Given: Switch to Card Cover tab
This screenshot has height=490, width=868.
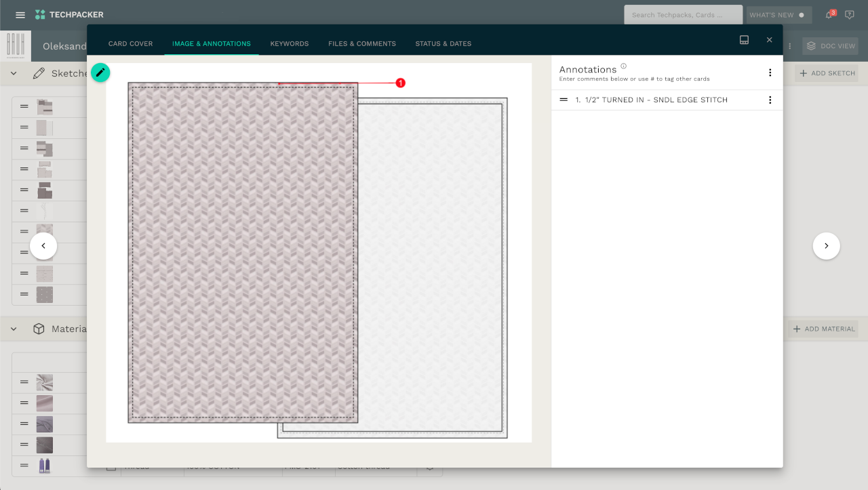Looking at the screenshot, I should pyautogui.click(x=130, y=43).
